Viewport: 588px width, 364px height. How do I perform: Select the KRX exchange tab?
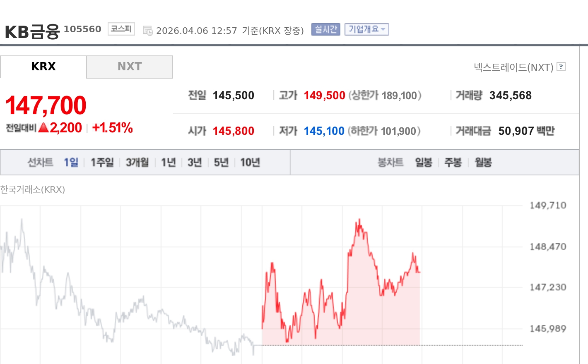pyautogui.click(x=43, y=67)
